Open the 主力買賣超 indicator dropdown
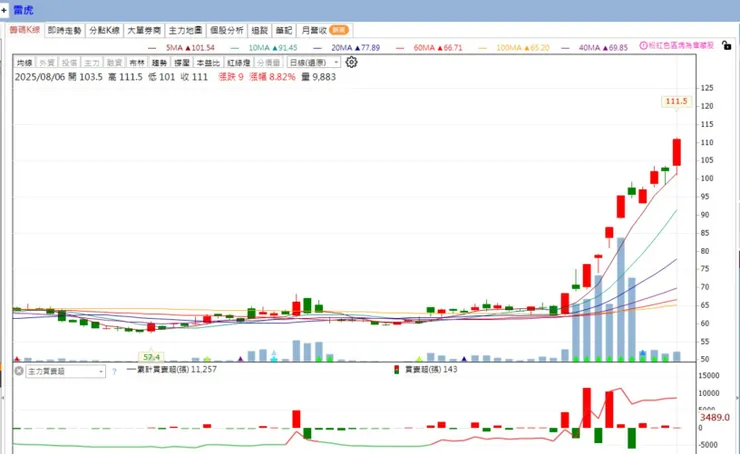 pyautogui.click(x=66, y=371)
